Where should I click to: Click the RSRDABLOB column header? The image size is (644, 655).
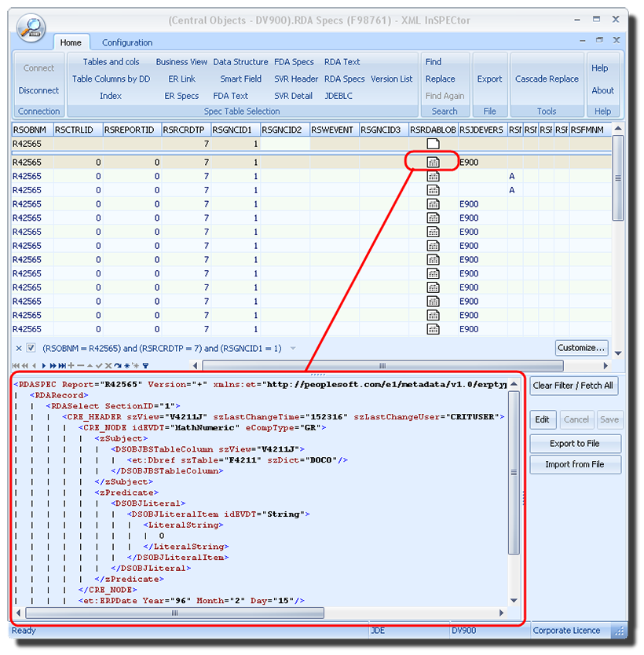click(x=433, y=130)
